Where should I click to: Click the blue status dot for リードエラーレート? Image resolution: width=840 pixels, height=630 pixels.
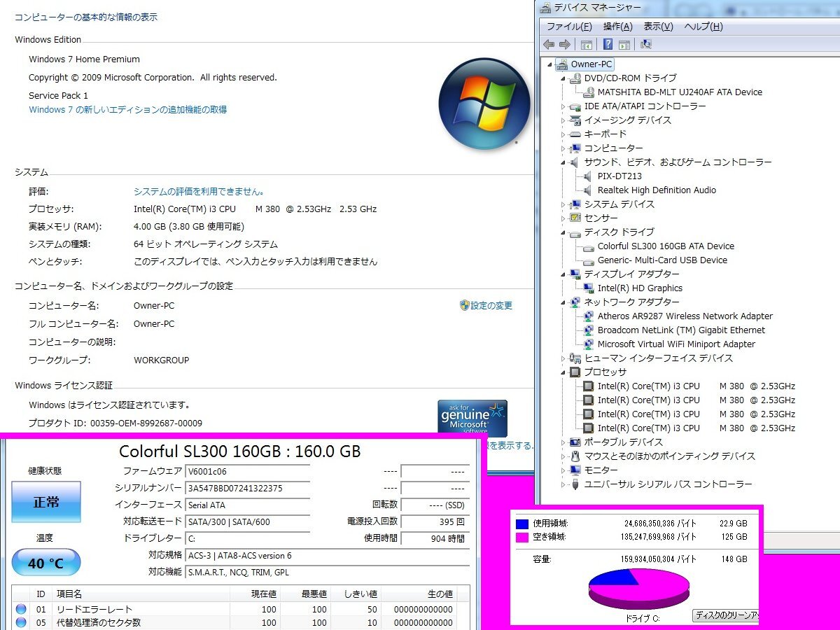tap(20, 609)
